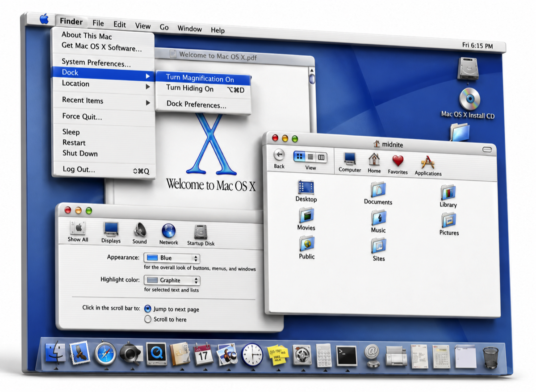The image size is (536, 392).
Task: Open QuickTime Player in the Dock
Action: (156, 354)
